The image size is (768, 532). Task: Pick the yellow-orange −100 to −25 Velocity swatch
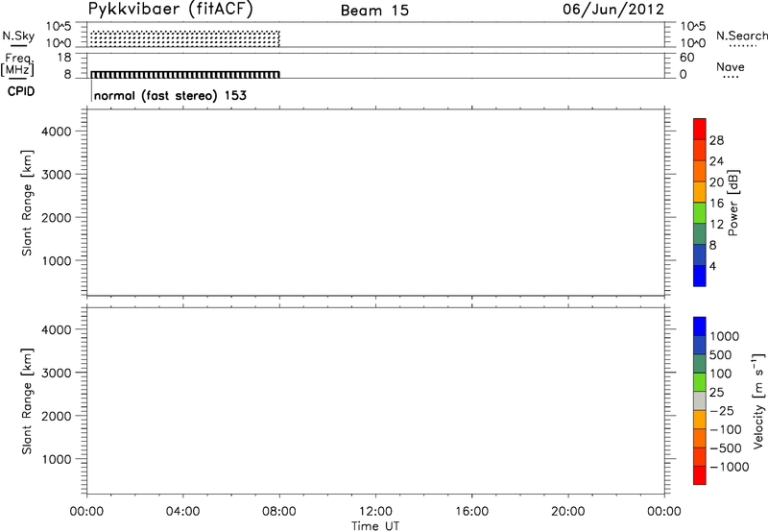coord(700,420)
